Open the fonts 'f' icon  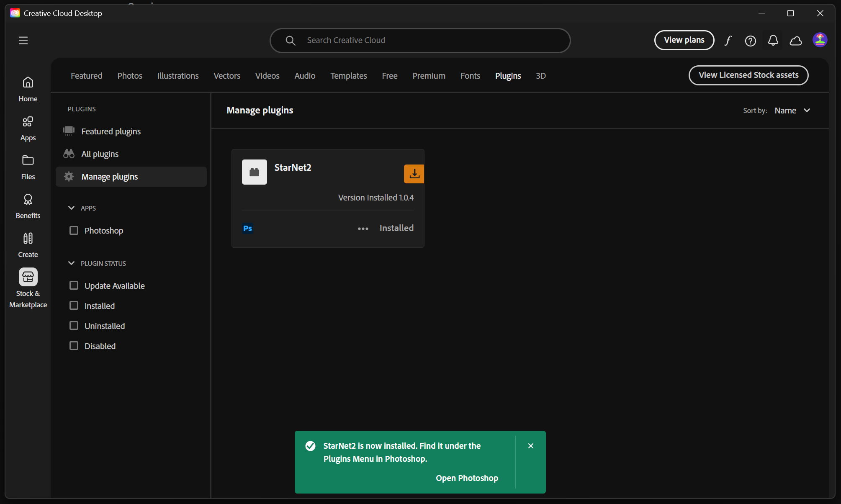click(x=728, y=40)
